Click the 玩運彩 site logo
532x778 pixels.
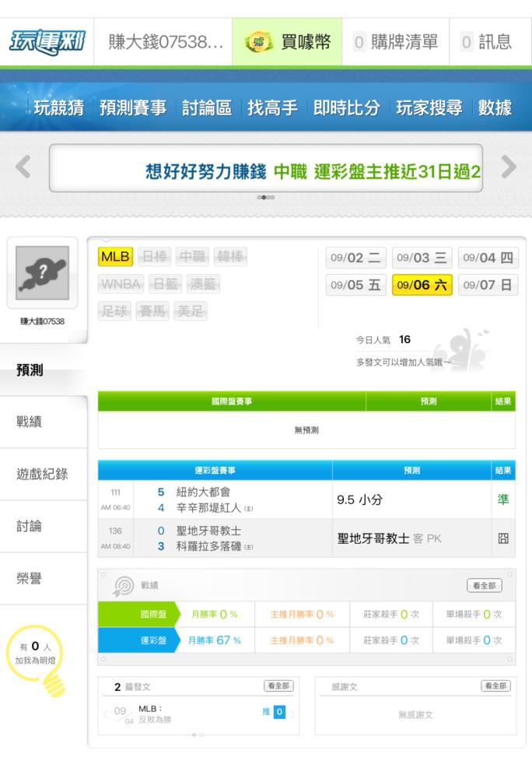pyautogui.click(x=47, y=42)
